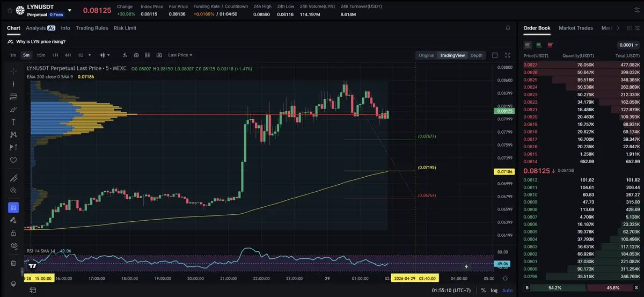Open the Trading Rules tab
The width and height of the screenshot is (644, 297).
point(92,28)
